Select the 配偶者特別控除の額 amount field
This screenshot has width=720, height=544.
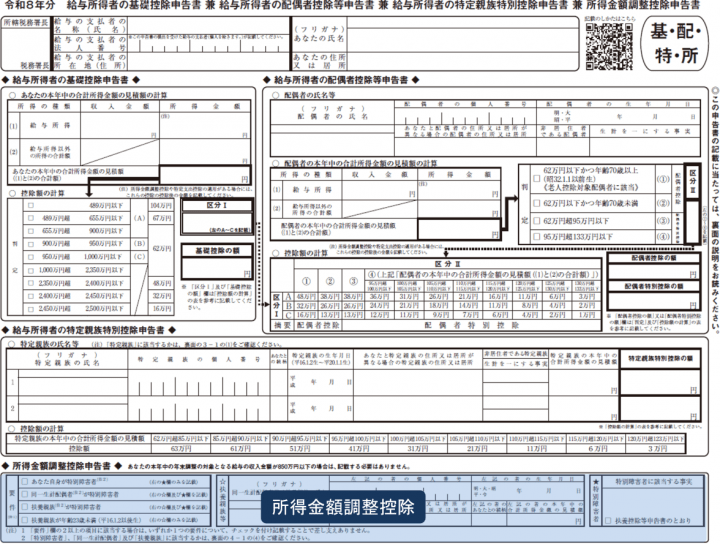654,300
